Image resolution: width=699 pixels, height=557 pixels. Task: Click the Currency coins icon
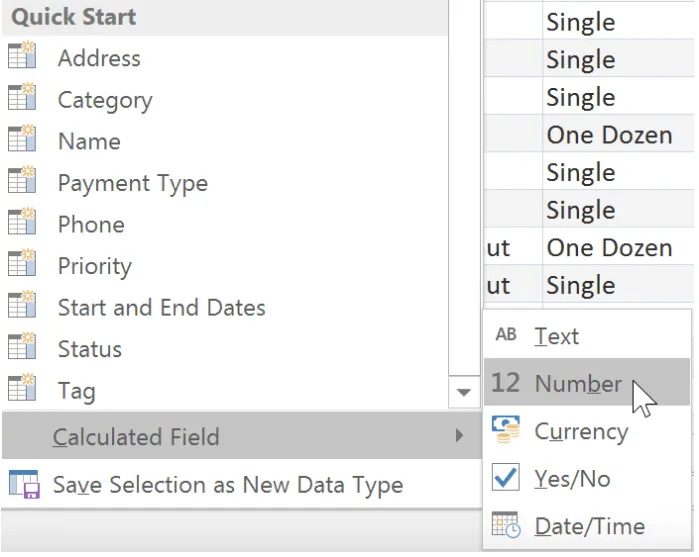pos(506,431)
